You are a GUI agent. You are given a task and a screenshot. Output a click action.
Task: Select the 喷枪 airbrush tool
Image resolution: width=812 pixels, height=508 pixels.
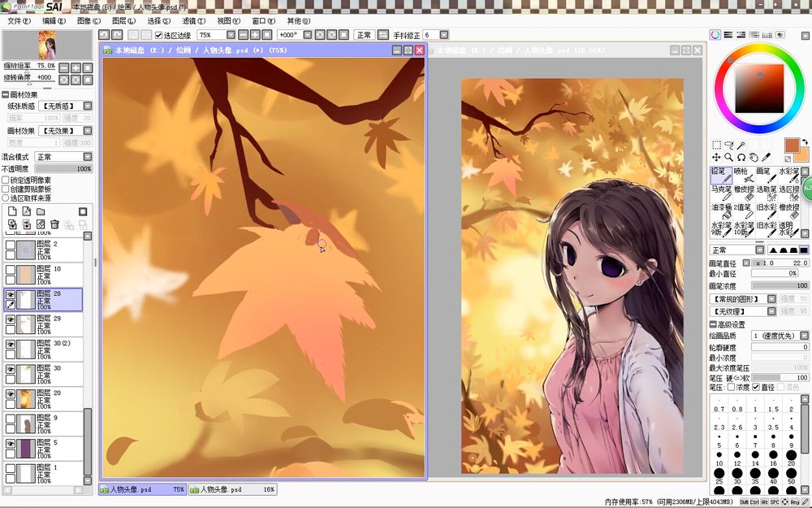click(743, 176)
